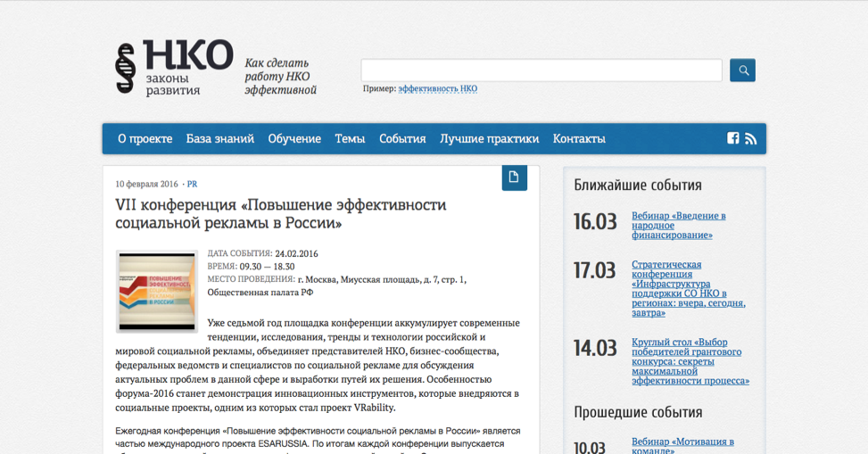Click the venue text «Общественная палата РФ»

260,293
